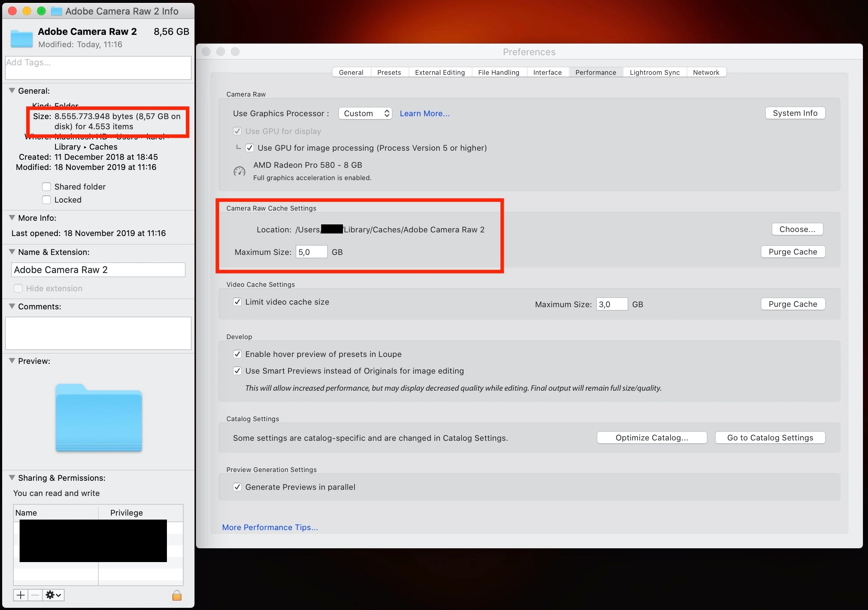Image resolution: width=868 pixels, height=610 pixels.
Task: Open the More Performance Tips link
Action: (x=270, y=527)
